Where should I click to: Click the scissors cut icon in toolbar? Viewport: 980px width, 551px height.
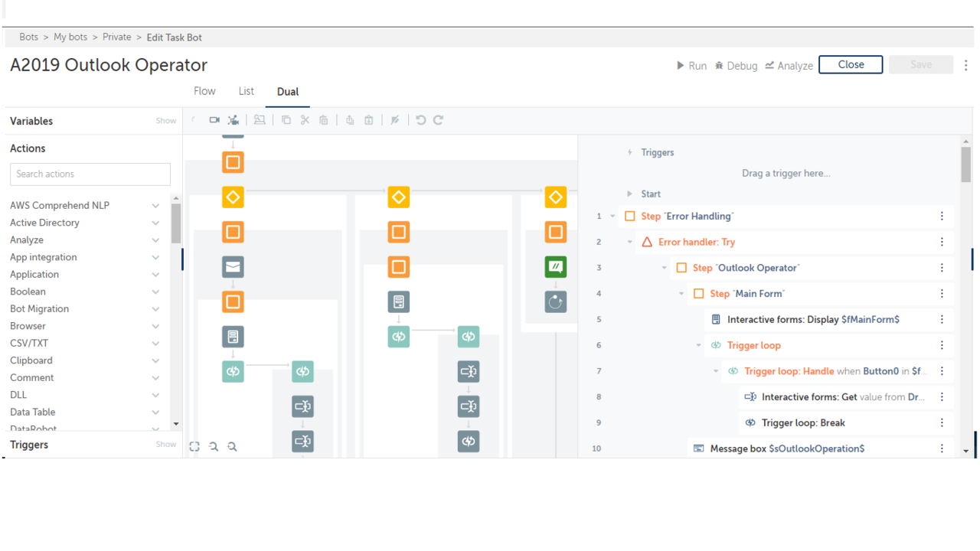tap(305, 120)
